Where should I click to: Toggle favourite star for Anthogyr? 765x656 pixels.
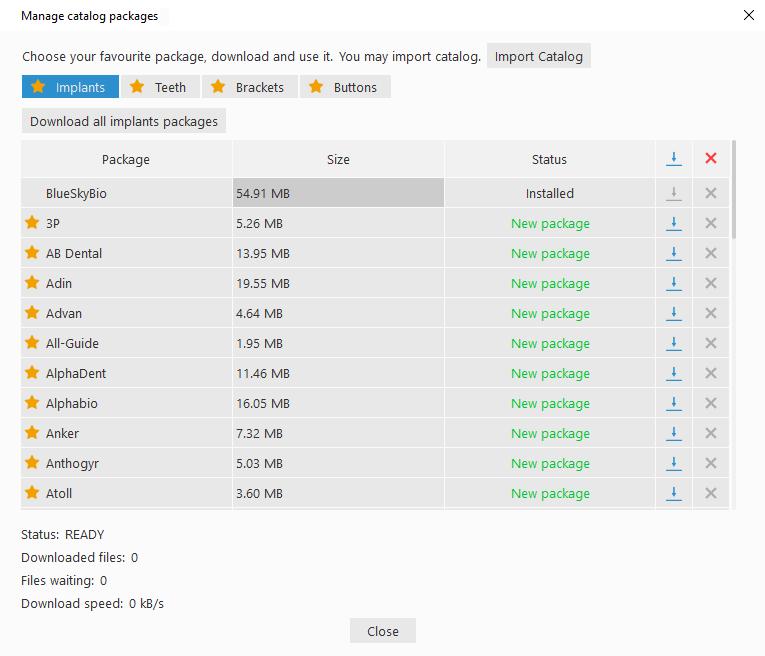(x=32, y=462)
